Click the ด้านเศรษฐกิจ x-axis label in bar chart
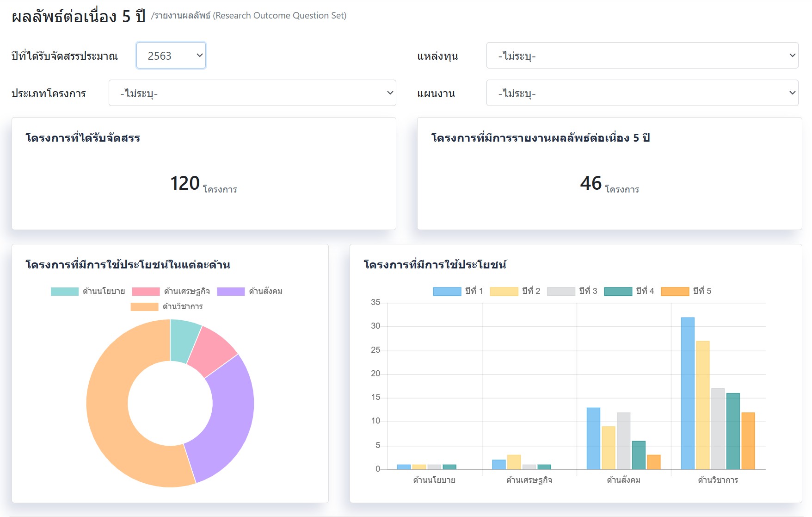This screenshot has width=812, height=517. click(529, 480)
